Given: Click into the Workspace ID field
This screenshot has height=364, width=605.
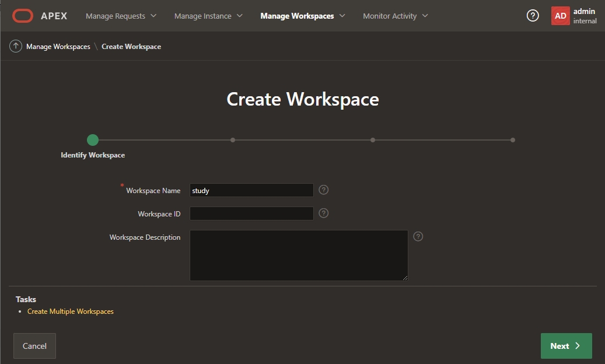Looking at the screenshot, I should point(251,213).
